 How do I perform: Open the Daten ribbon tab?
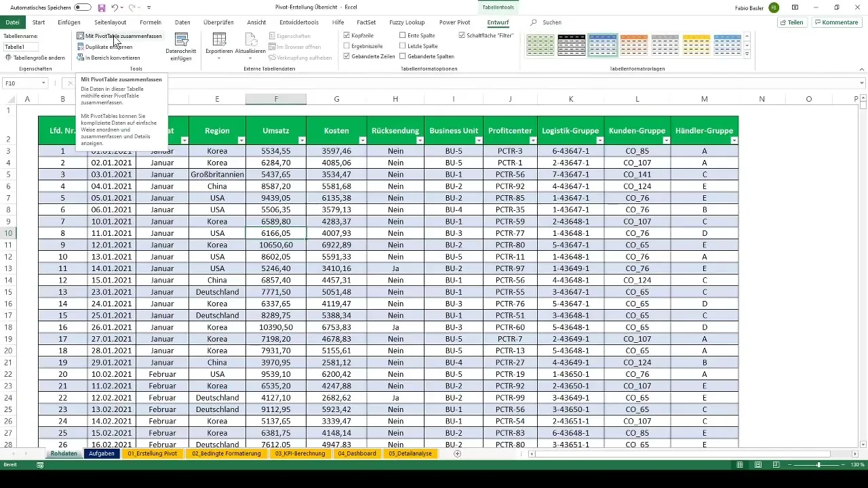(182, 22)
